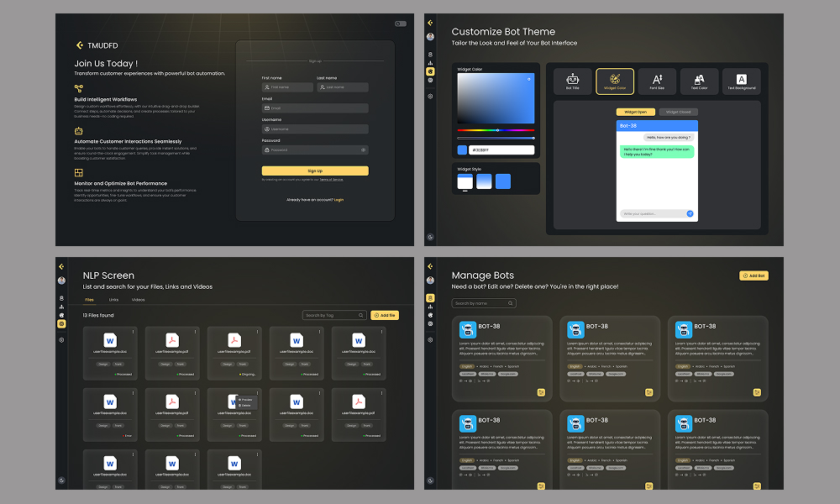Screen dimensions: 840x504
Task: Choose Delete from the file context menu
Action: tap(245, 405)
